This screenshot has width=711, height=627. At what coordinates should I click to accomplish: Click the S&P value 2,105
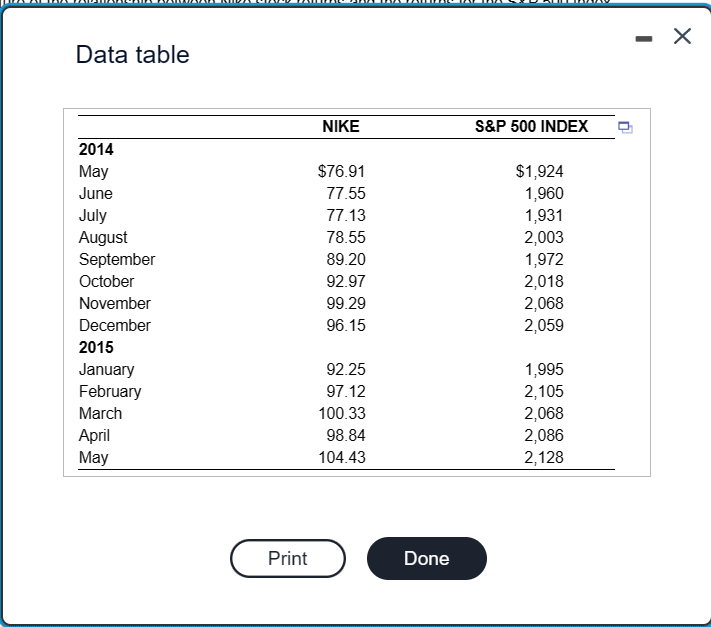point(544,391)
